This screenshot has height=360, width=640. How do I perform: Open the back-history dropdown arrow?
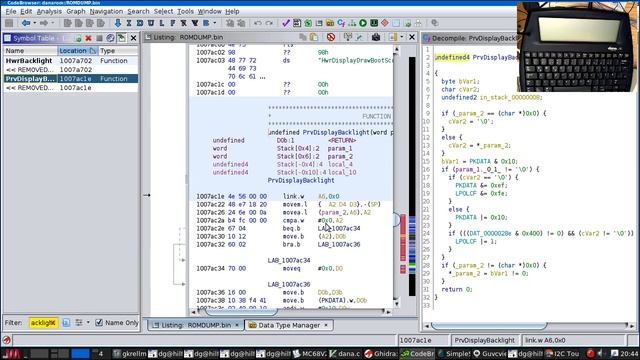[x=34, y=23]
